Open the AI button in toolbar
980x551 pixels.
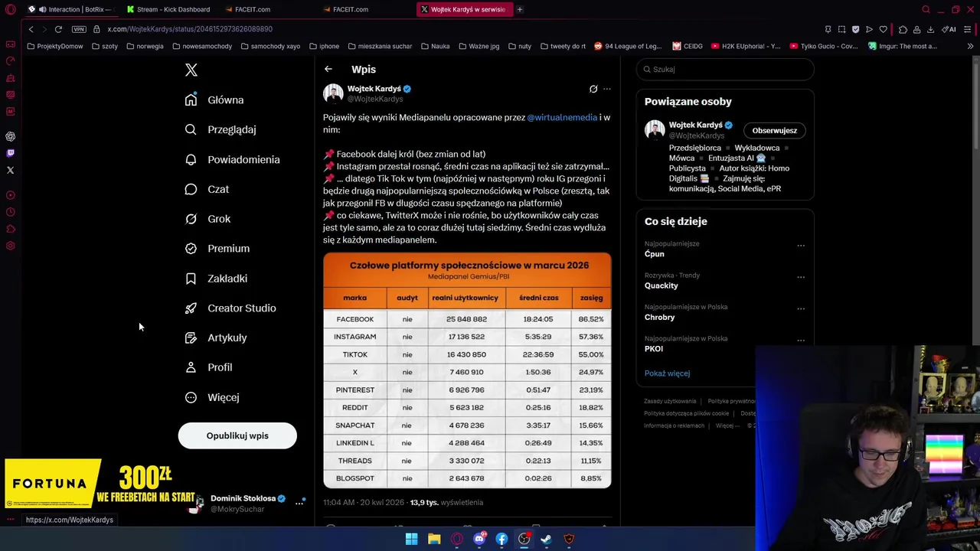coord(949,29)
